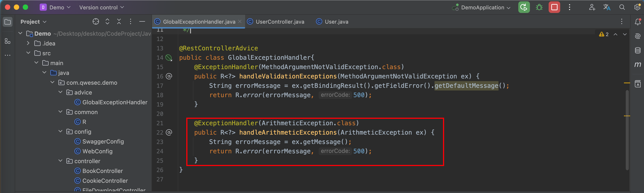Select BookController class in tree
The height and width of the screenshot is (193, 644).
click(x=99, y=171)
